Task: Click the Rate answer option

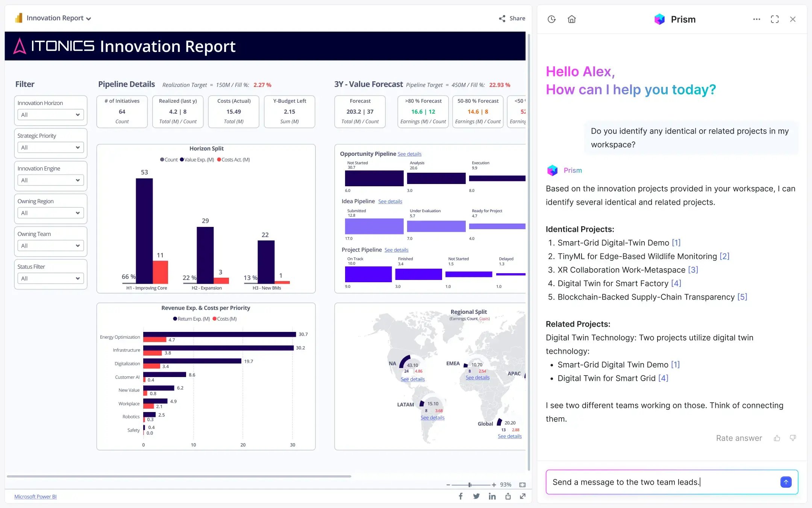Action: click(x=739, y=438)
